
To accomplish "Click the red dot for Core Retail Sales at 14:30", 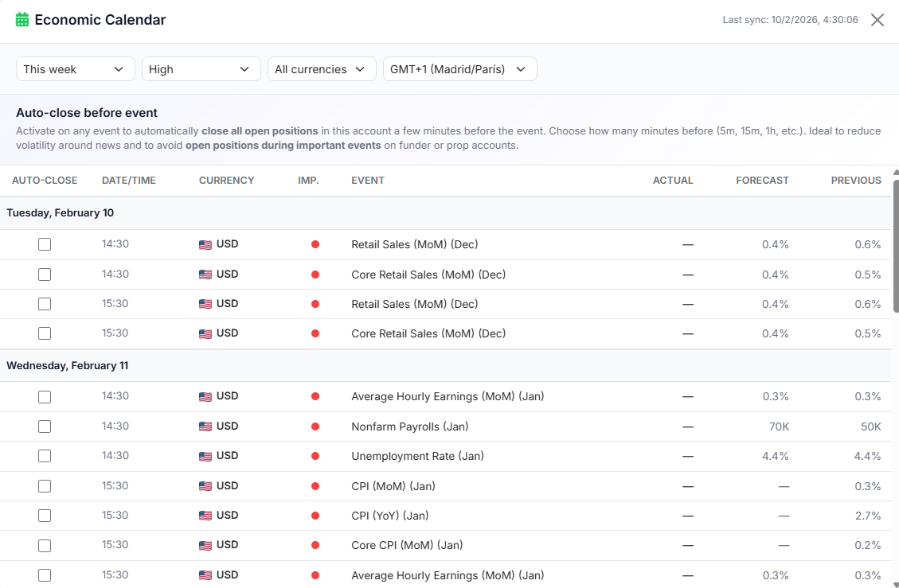I will coord(315,274).
